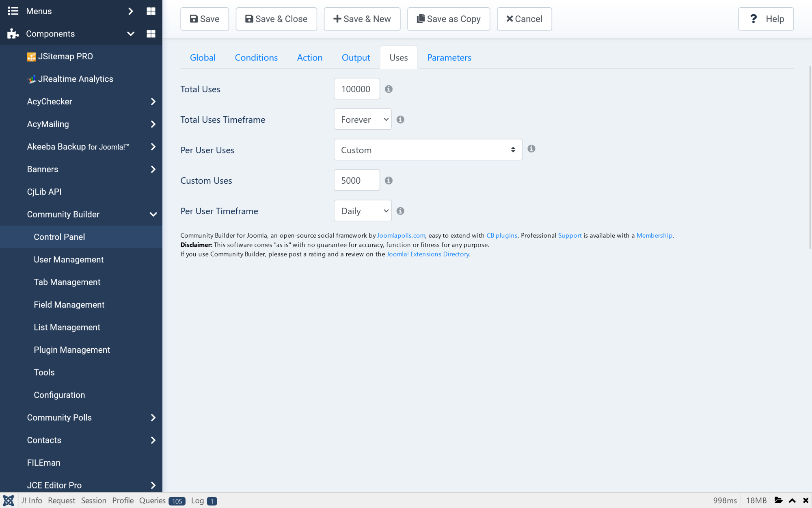
Task: Expand the Menus section
Action: [130, 11]
